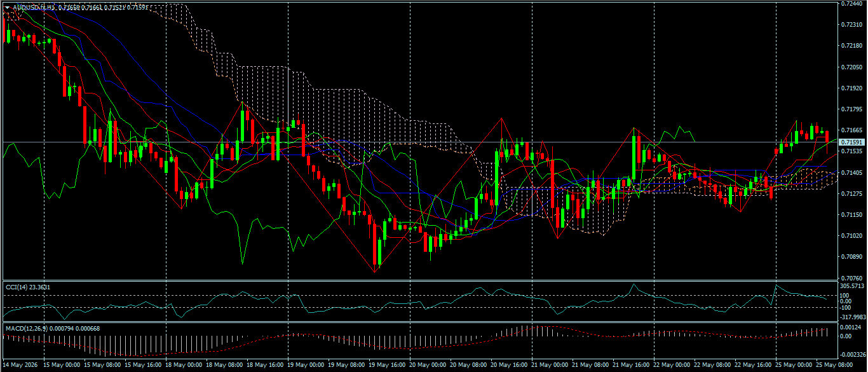868x372 pixels.
Task: Click the -0.002326 MACD scale value
Action: click(853, 355)
